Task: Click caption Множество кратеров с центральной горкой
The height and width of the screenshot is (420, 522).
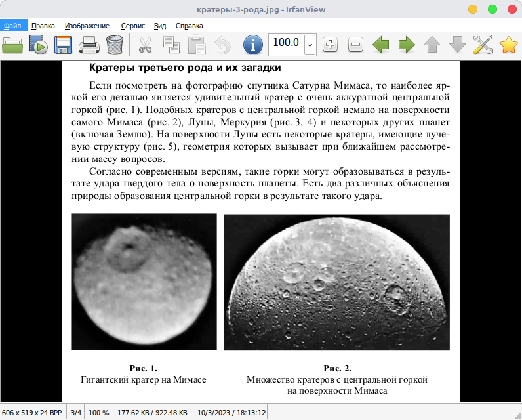Action: coord(337,380)
